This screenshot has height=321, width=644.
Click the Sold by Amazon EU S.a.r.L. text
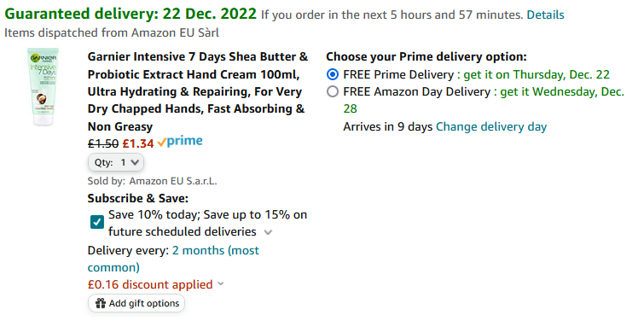pyautogui.click(x=153, y=181)
